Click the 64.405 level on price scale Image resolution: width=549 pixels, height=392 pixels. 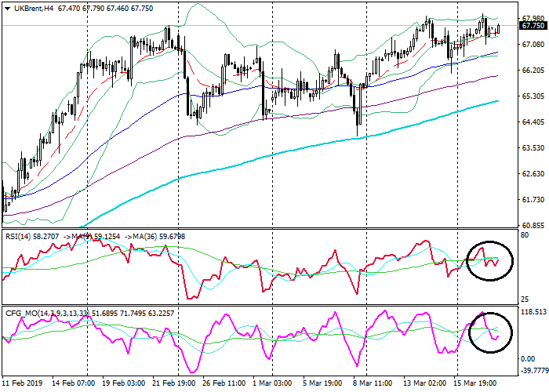click(533, 122)
